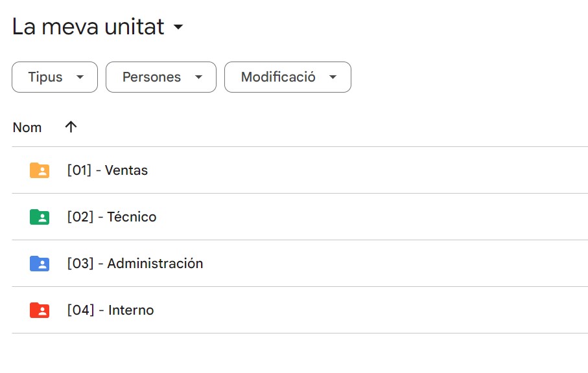Click empty space in the Ventas row

pos(389,170)
